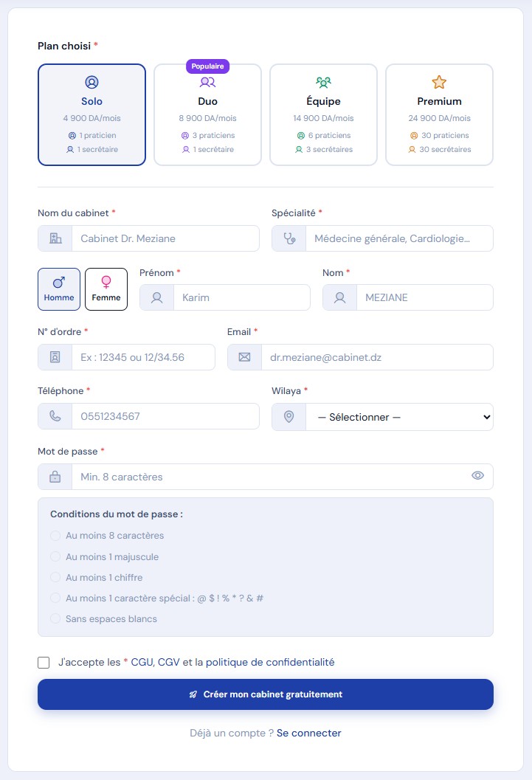This screenshot has height=780, width=532.
Task: Click the building icon beside cabinet name
Action: tap(55, 238)
